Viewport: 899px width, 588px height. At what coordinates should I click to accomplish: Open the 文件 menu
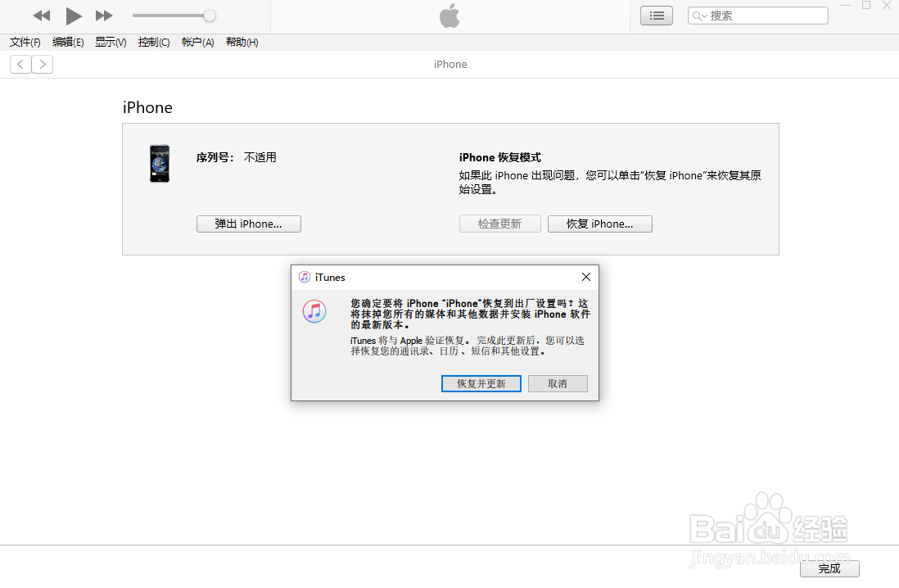point(23,42)
